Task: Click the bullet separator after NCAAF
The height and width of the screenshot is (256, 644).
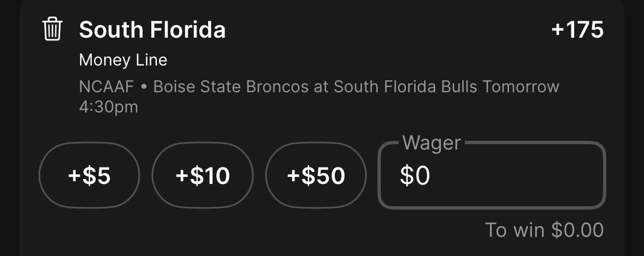Action: pyautogui.click(x=143, y=87)
